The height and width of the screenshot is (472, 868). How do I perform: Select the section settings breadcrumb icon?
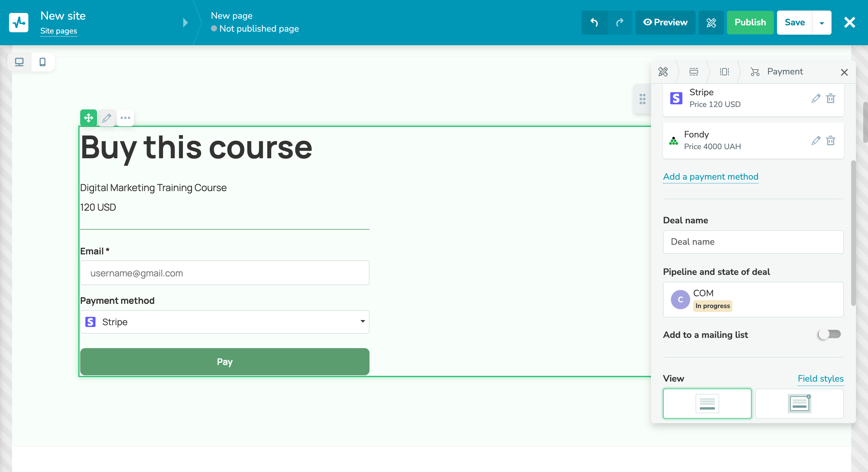click(694, 72)
